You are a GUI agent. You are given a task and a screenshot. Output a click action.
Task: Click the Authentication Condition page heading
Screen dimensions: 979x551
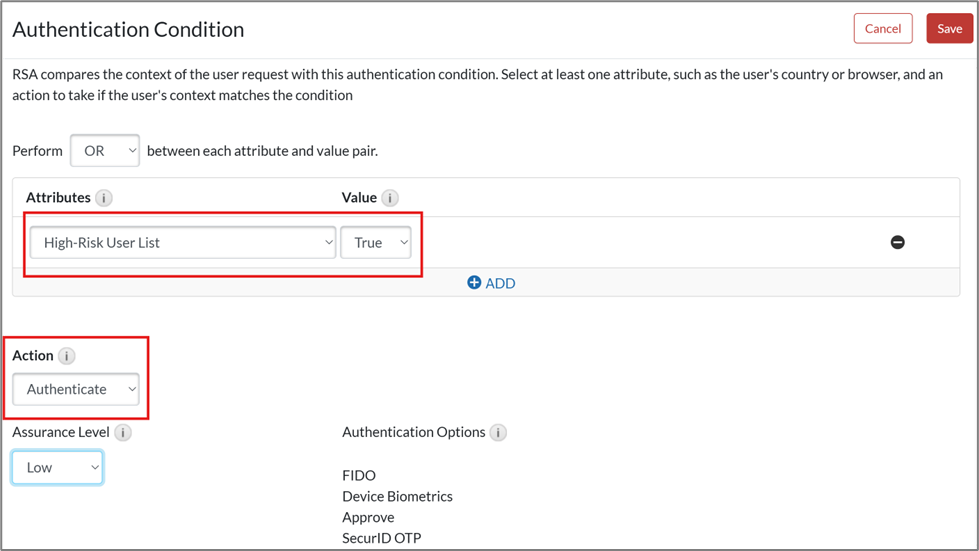point(128,30)
